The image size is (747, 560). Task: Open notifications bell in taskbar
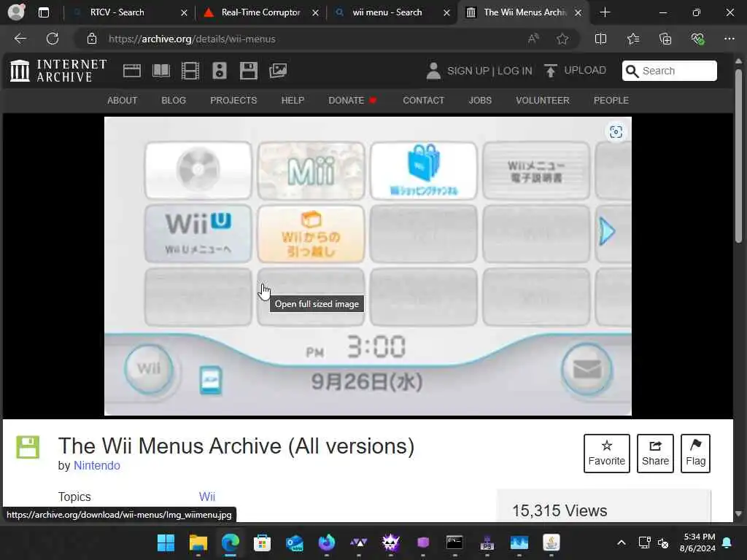pyautogui.click(x=727, y=542)
